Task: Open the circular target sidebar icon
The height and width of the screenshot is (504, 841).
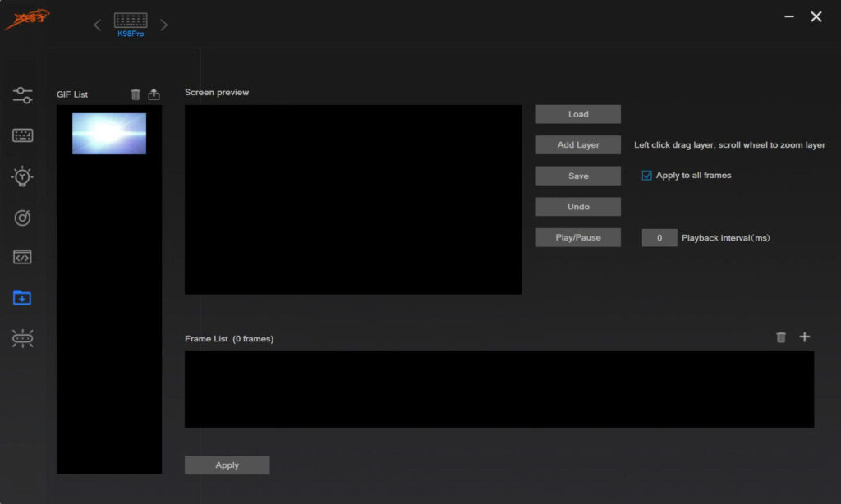Action: 22,218
